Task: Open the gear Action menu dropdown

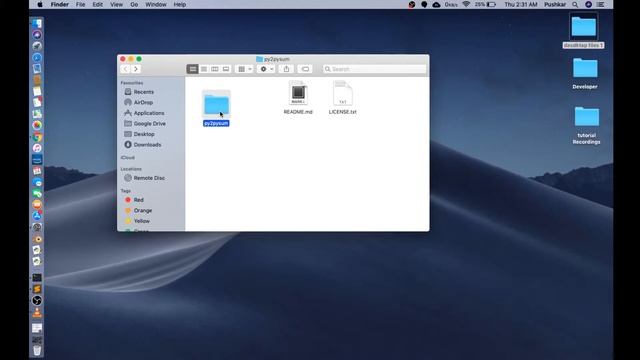Action: 267,69
